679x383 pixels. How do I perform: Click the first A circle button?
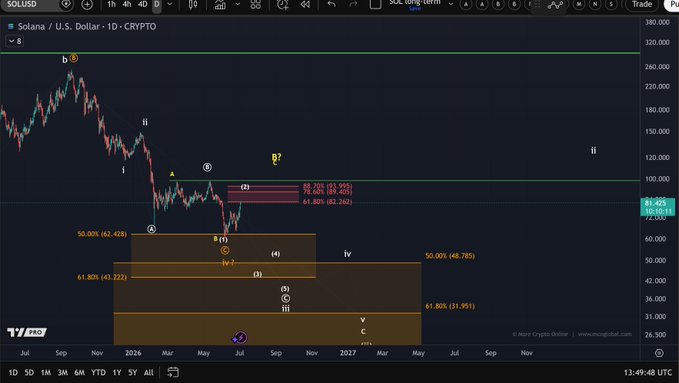(466, 5)
